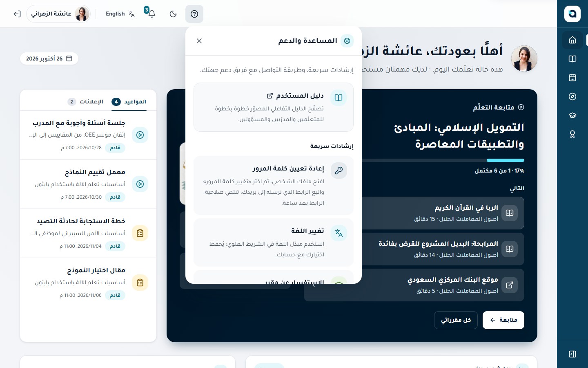This screenshot has height=368, width=588.
Task: Select the المواعيد tab
Action: point(129,101)
